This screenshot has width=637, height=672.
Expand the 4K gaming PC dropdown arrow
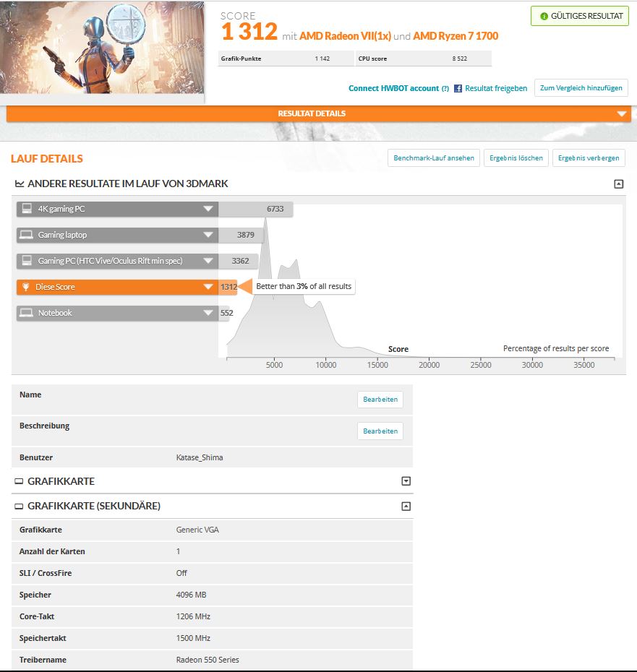(x=208, y=209)
